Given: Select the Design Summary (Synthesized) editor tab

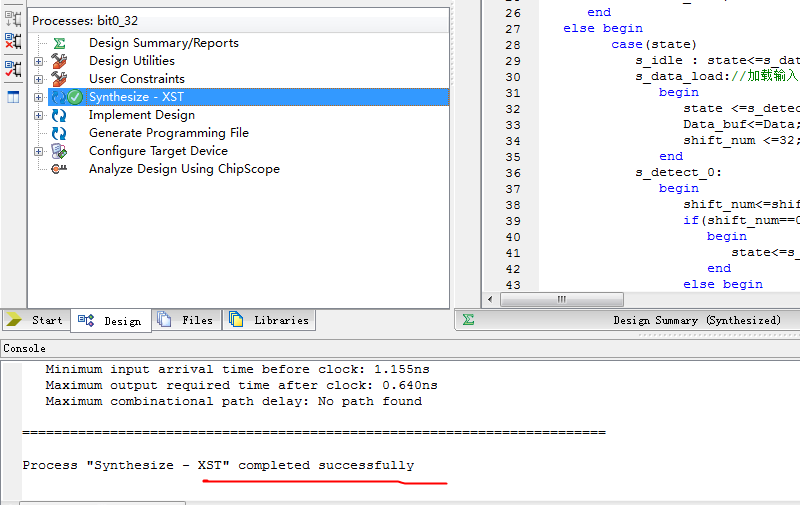Looking at the screenshot, I should pyautogui.click(x=696, y=320).
